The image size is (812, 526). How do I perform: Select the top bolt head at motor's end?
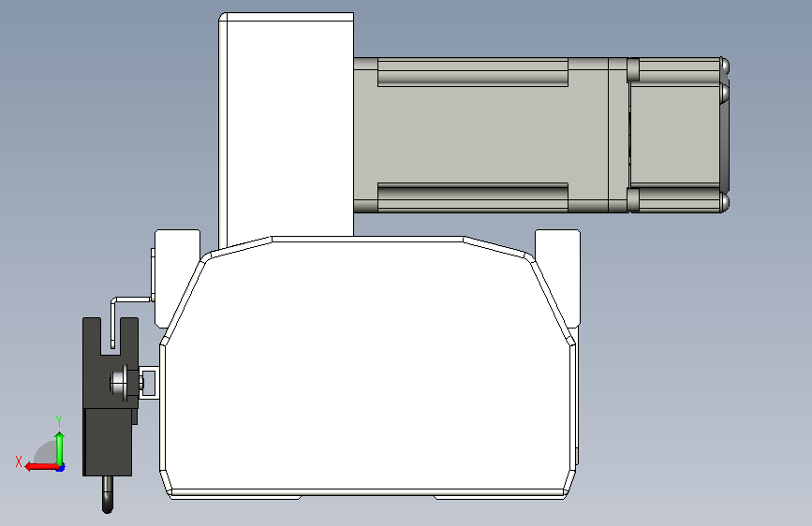pos(726,66)
